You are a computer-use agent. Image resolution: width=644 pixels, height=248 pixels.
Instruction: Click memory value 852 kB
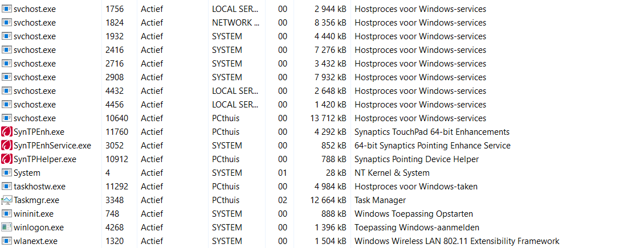(334, 146)
